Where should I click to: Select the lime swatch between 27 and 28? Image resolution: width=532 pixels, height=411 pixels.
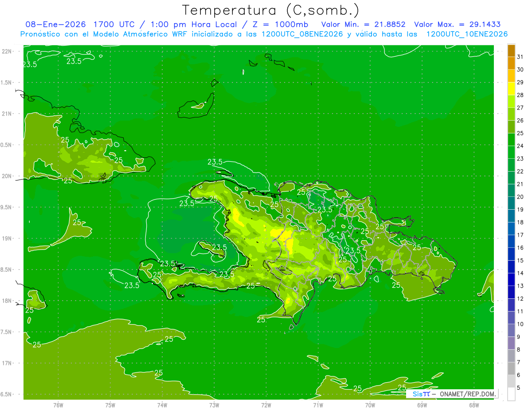click(x=511, y=102)
